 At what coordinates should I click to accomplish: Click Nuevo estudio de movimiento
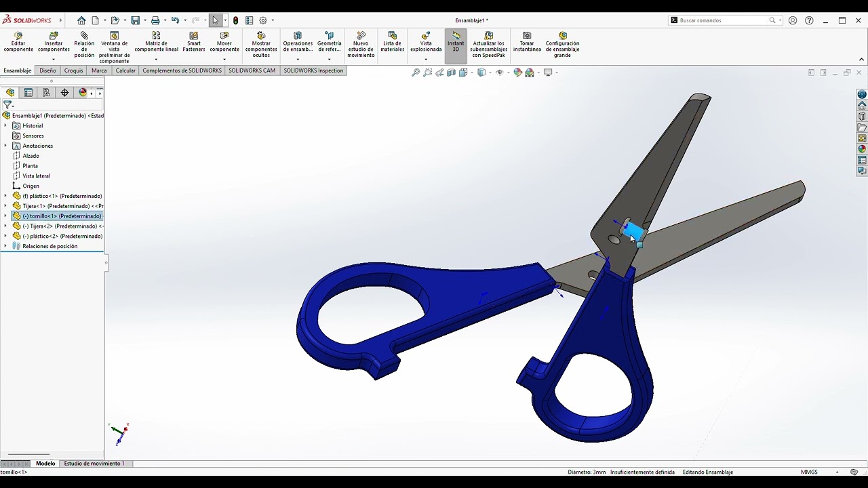pos(361,45)
